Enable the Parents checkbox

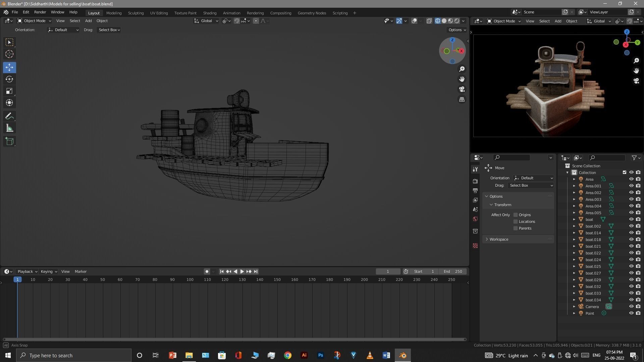pos(516,228)
